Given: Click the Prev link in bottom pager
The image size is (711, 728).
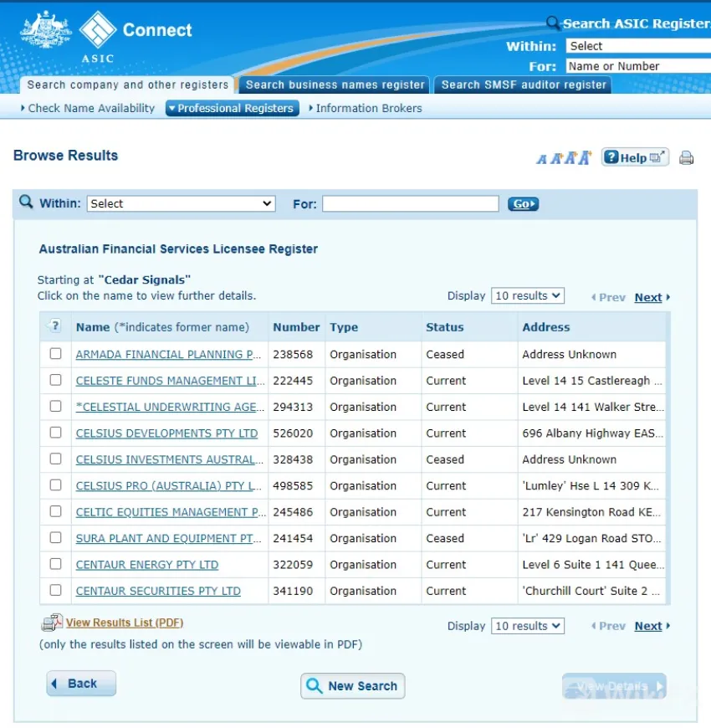Looking at the screenshot, I should 608,626.
